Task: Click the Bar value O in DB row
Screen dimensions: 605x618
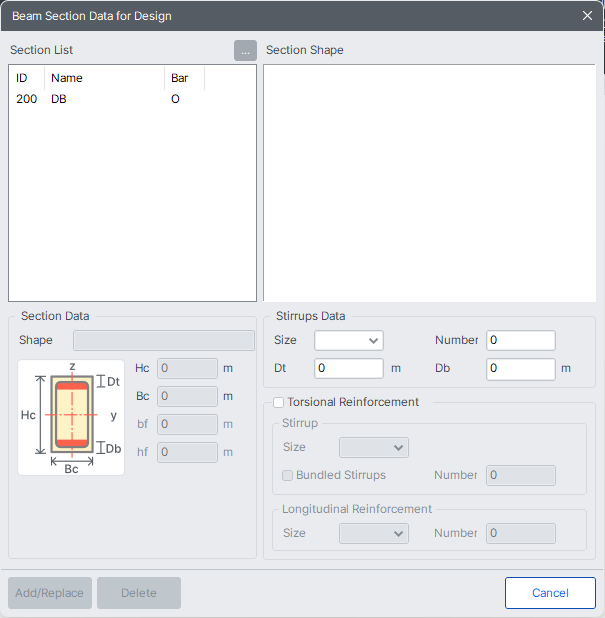Action: coord(175,99)
